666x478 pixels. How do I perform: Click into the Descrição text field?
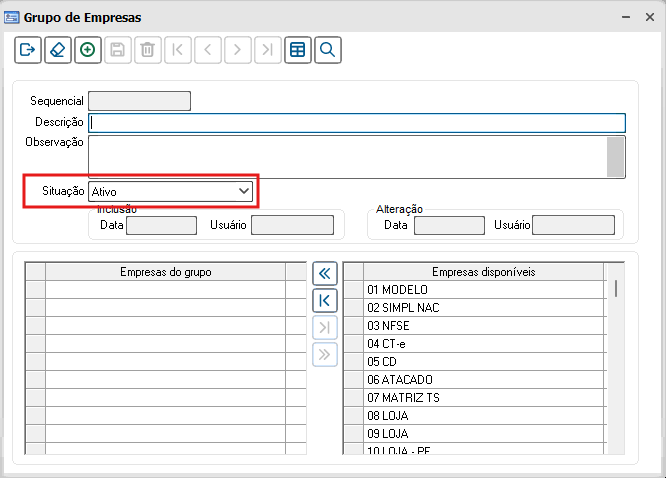point(356,123)
